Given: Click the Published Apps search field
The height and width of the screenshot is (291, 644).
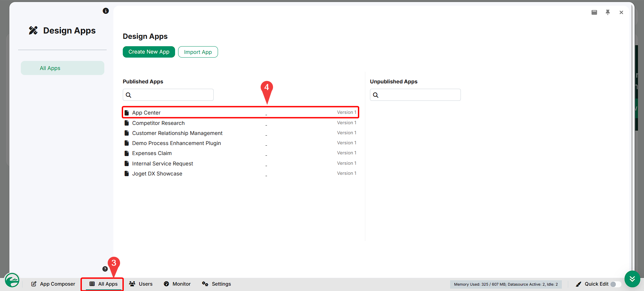Looking at the screenshot, I should tap(168, 95).
